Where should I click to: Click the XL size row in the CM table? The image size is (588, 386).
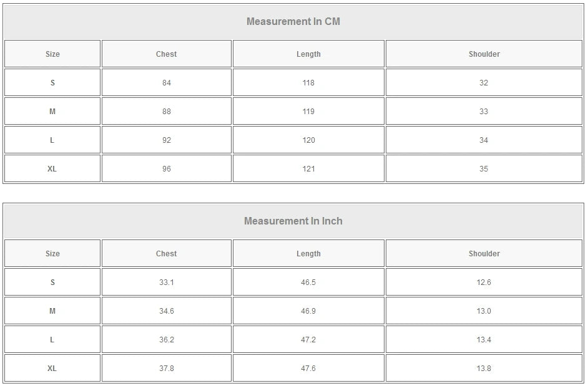coord(52,169)
